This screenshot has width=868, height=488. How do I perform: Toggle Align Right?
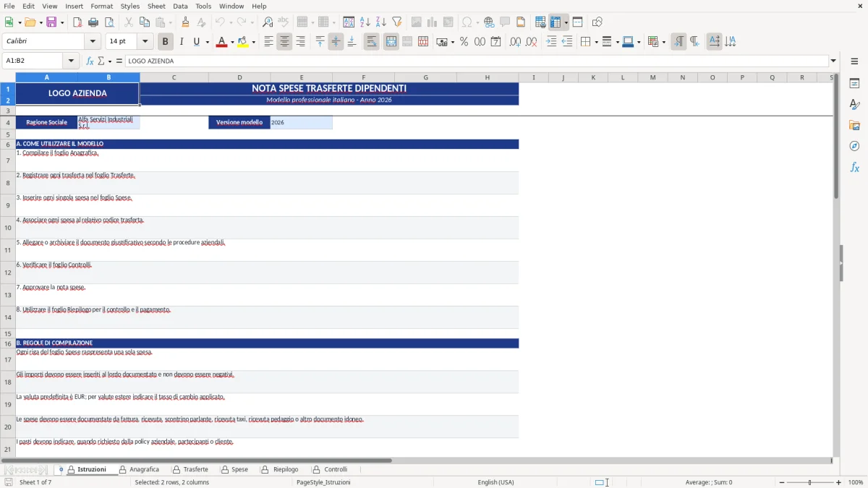[x=300, y=42]
